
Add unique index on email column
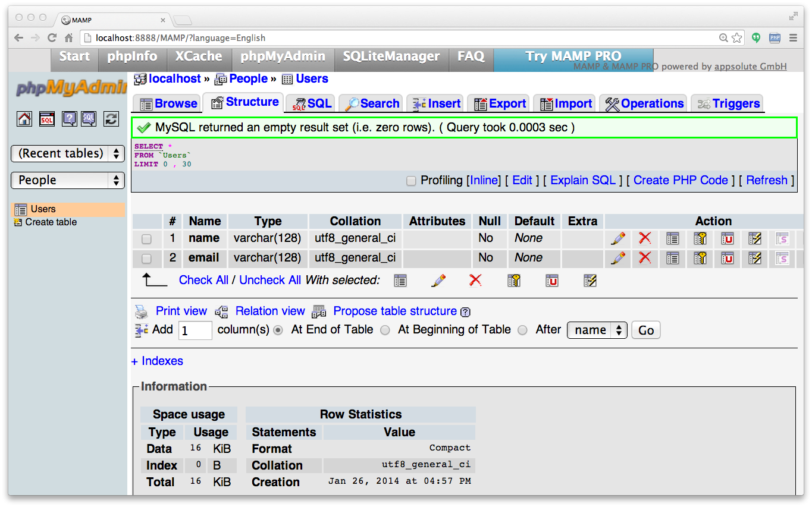[727, 258]
